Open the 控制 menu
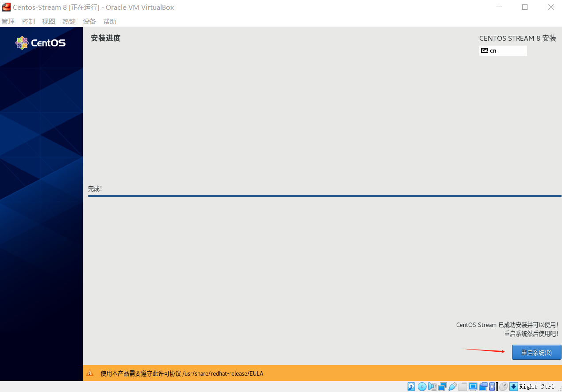This screenshot has width=562, height=392. click(x=28, y=21)
